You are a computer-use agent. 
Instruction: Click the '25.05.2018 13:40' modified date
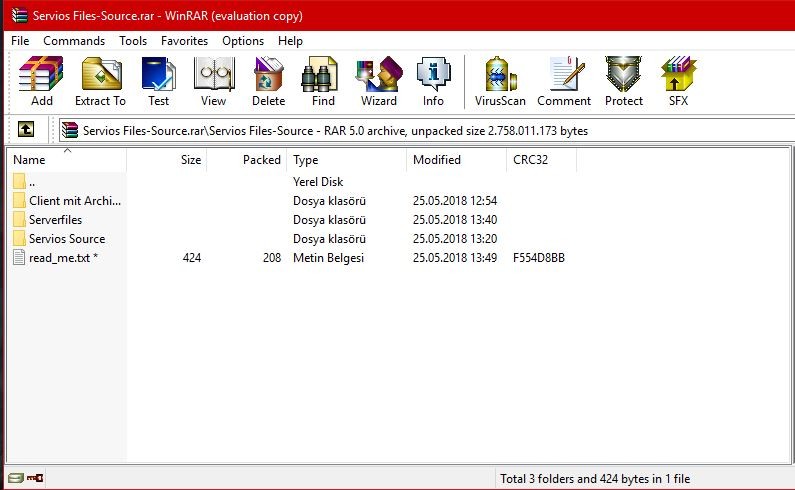click(455, 220)
